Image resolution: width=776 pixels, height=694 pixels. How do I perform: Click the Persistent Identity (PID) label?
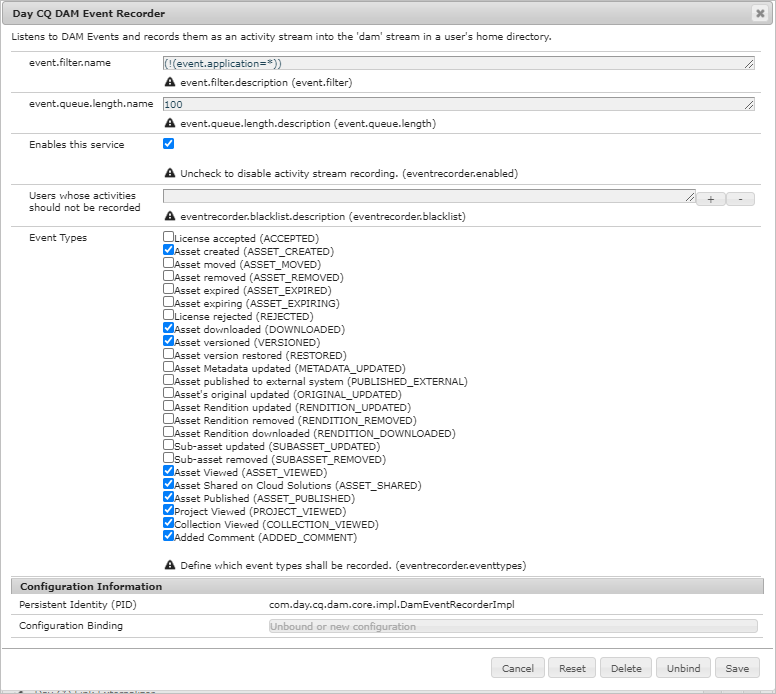point(78,604)
